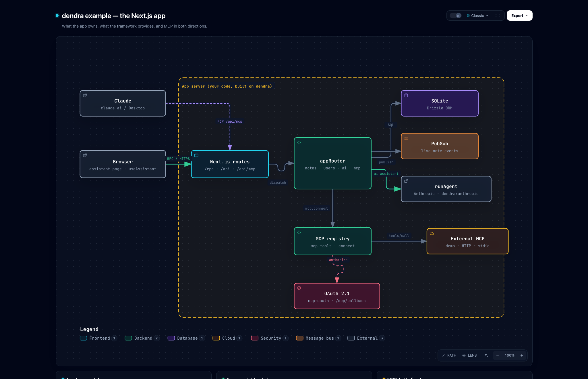The width and height of the screenshot is (588, 379).
Task: Click the Claude node's external link icon
Action: 85,95
